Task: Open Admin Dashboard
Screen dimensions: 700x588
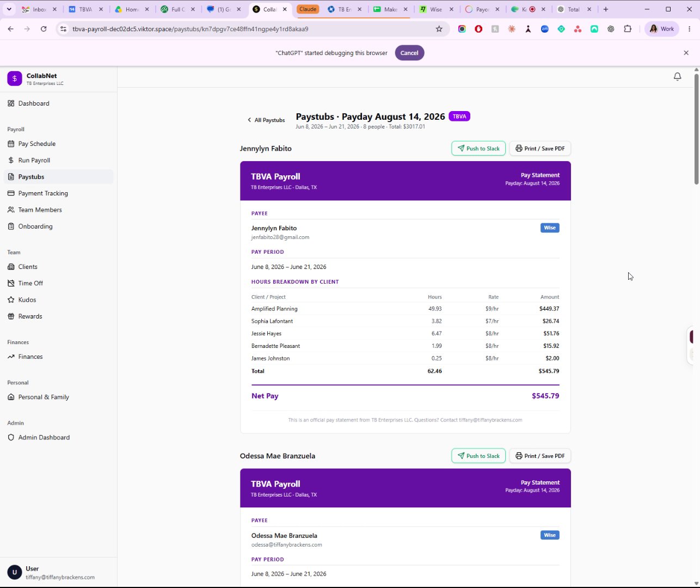Action: (x=58, y=437)
